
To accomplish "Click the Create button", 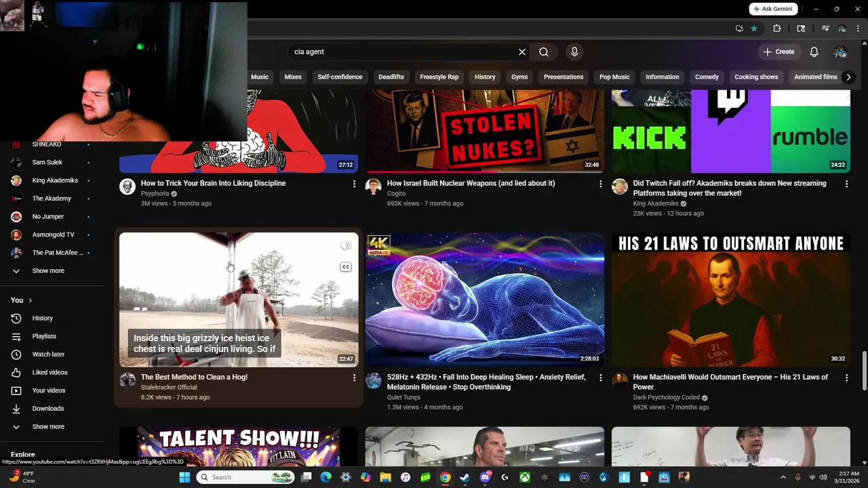I will click(x=778, y=52).
